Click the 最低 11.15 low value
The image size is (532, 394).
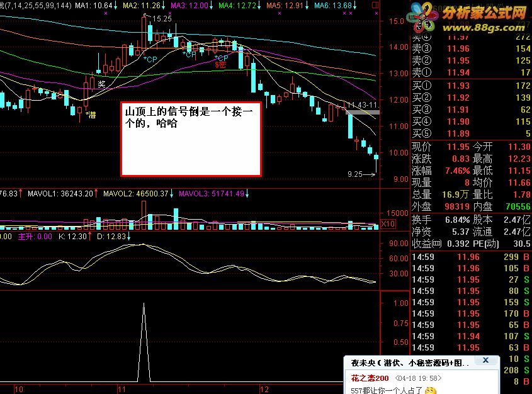(519, 171)
